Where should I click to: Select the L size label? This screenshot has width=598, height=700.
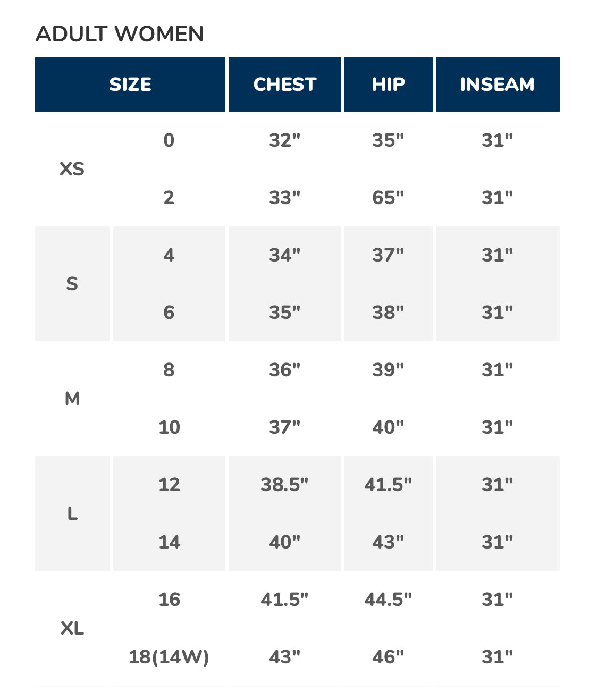tap(72, 513)
